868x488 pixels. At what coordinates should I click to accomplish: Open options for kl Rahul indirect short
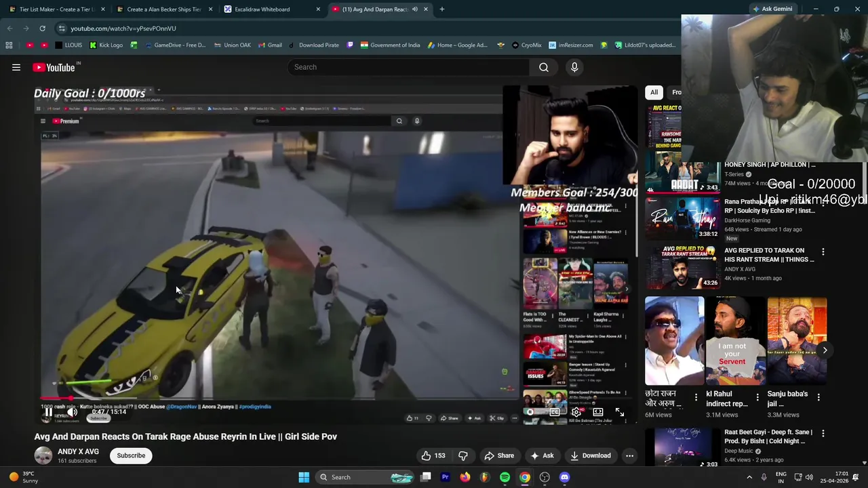click(x=757, y=396)
